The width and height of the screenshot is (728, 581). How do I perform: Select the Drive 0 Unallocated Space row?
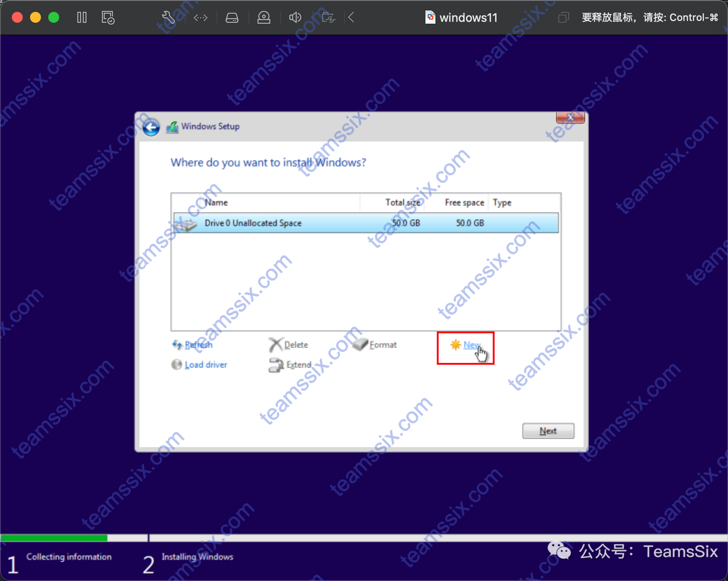pyautogui.click(x=366, y=223)
